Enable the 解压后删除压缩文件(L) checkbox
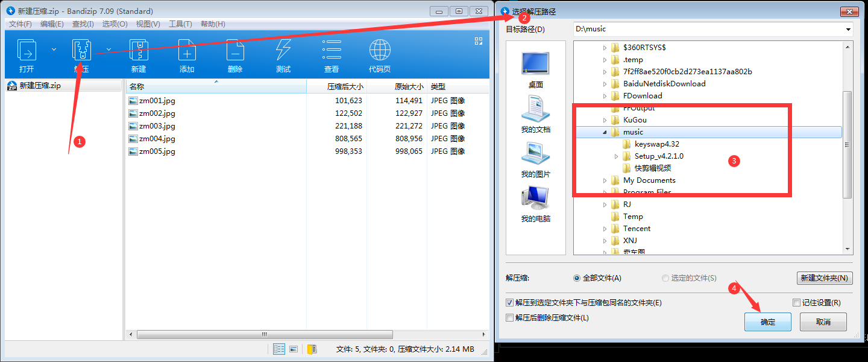Viewport: 868px width, 362px height. [510, 318]
